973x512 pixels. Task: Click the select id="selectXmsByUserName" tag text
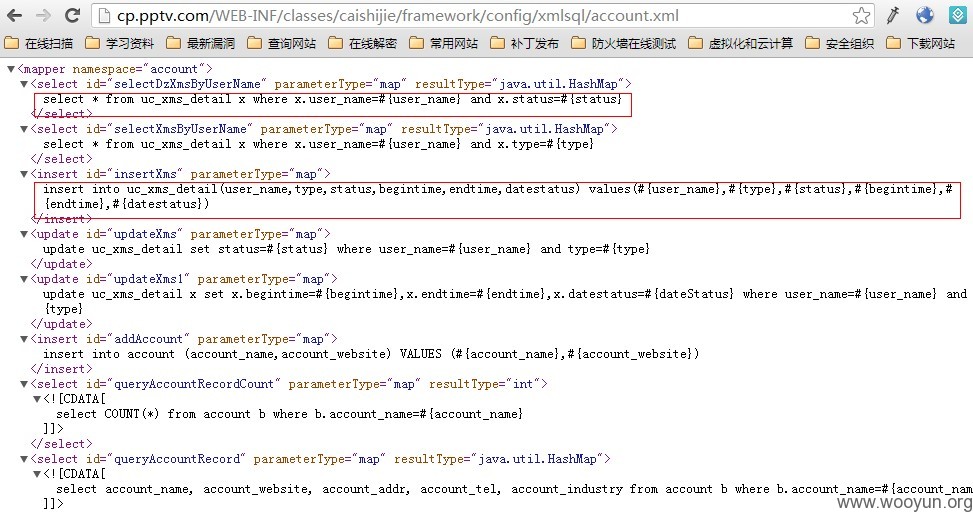coord(324,129)
